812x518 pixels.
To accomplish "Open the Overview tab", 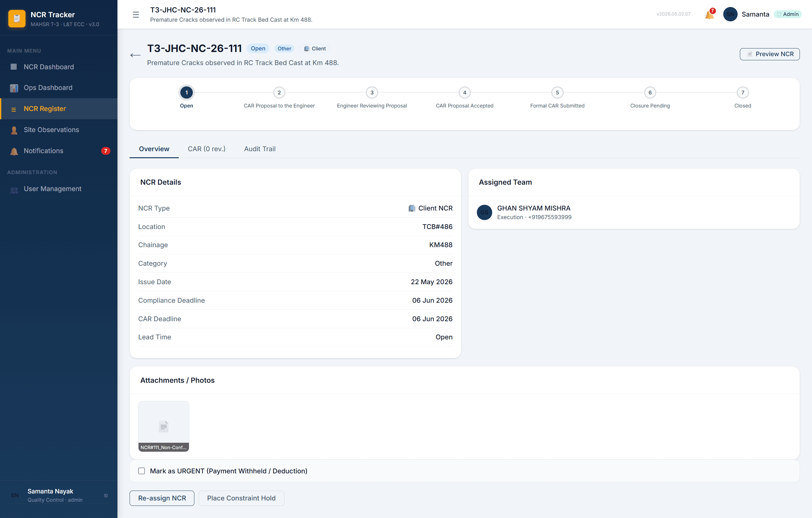I will point(154,149).
